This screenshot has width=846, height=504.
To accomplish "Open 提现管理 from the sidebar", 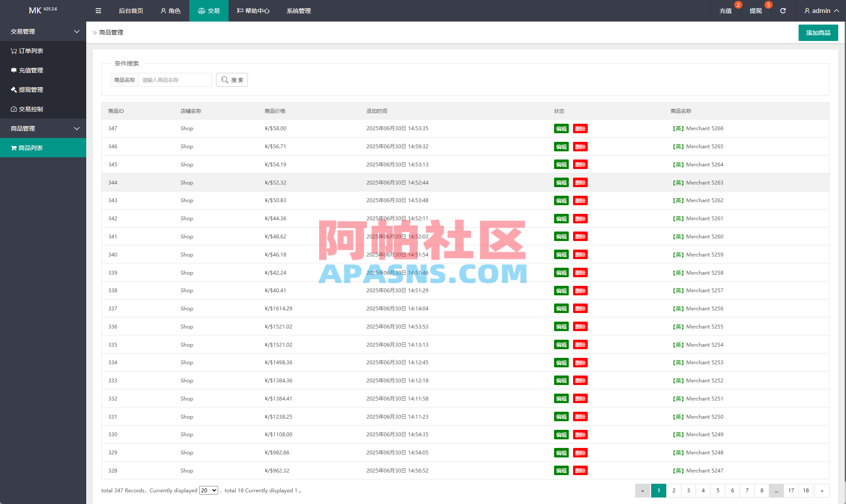I will (30, 90).
